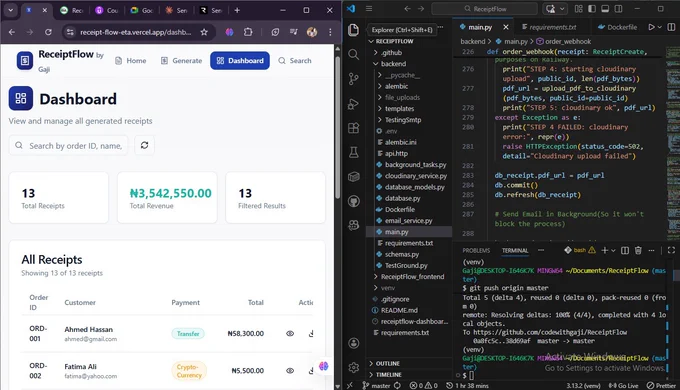Open Customize Layout in VS Code title bar
The width and height of the screenshot is (680, 390).
579,9
